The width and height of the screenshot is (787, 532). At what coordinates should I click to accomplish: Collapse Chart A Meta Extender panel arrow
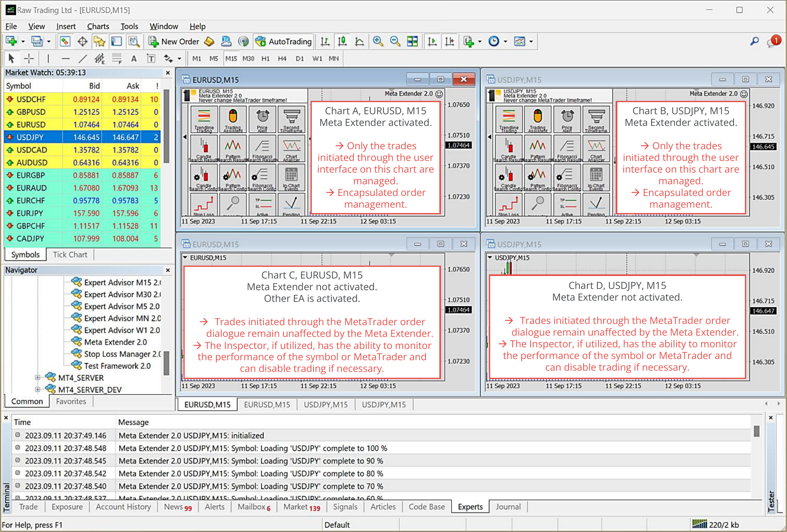(x=185, y=137)
